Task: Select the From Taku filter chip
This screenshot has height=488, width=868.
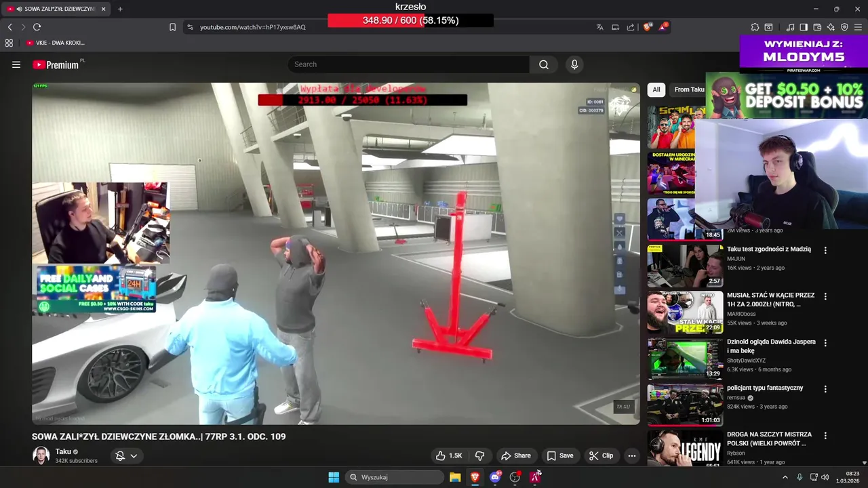Action: [x=689, y=89]
